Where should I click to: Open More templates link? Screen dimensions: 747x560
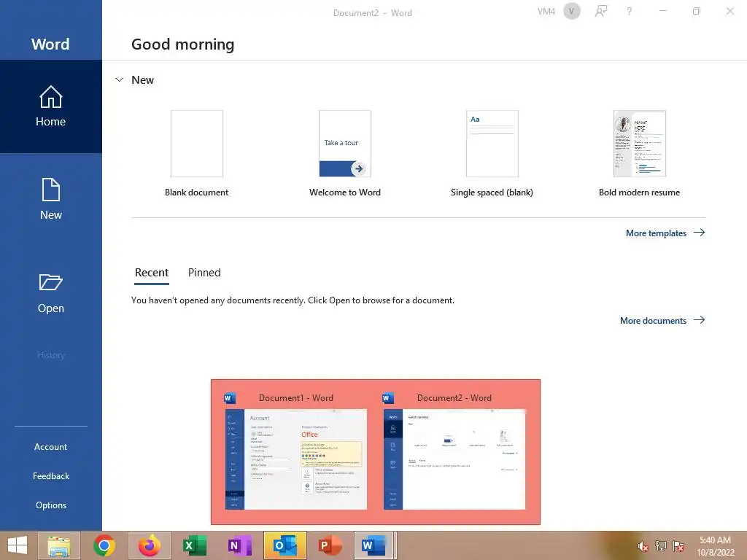click(665, 233)
